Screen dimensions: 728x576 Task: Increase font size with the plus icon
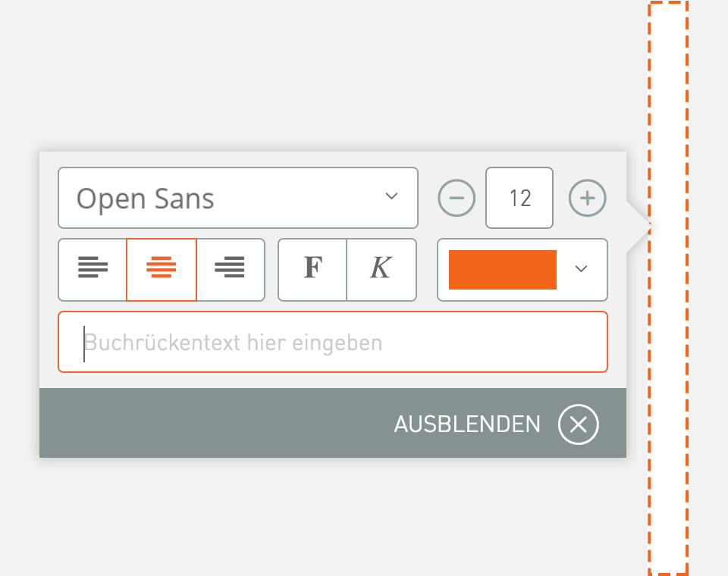[x=587, y=198]
